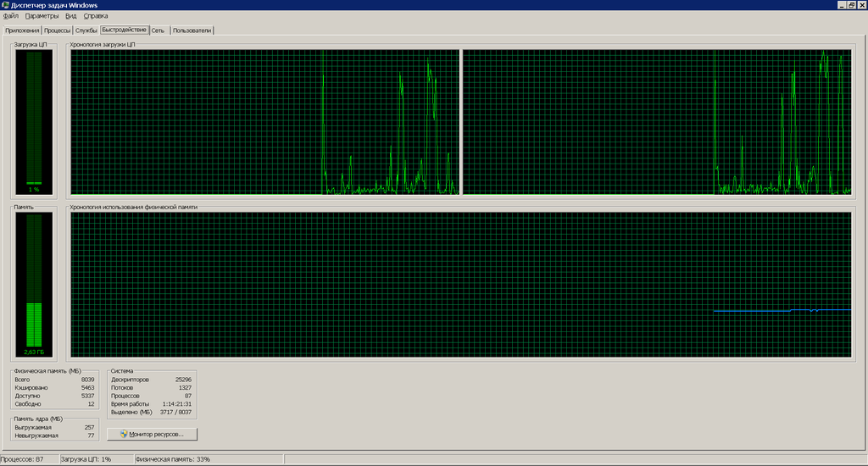The image size is (868, 466).
Task: Click the CPU load meter gauge
Action: pyautogui.click(x=34, y=122)
